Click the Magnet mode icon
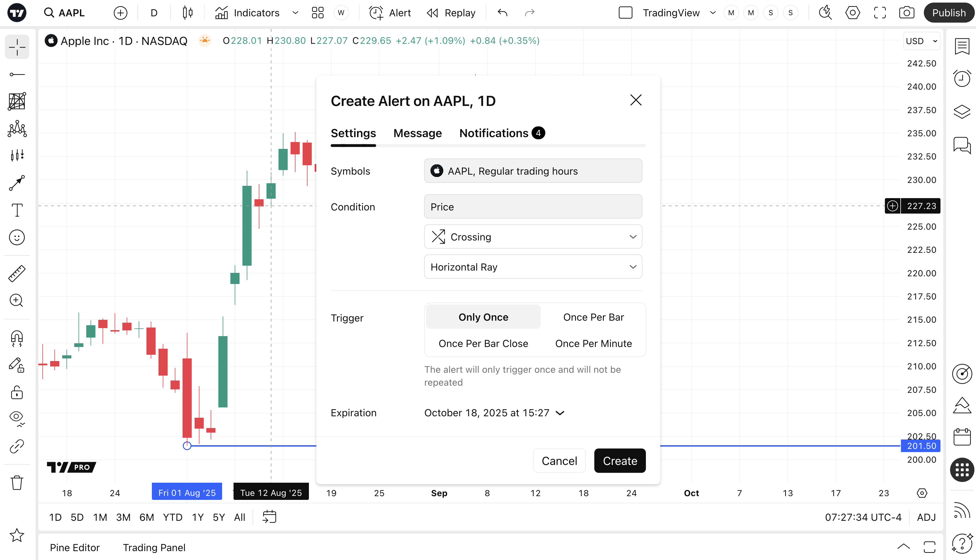 tap(17, 338)
